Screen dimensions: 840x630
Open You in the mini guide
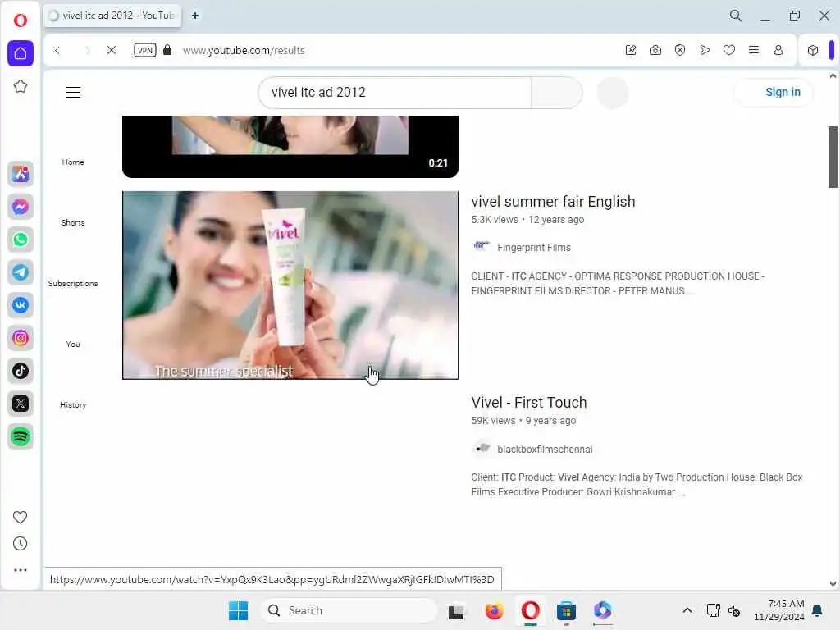point(73,344)
